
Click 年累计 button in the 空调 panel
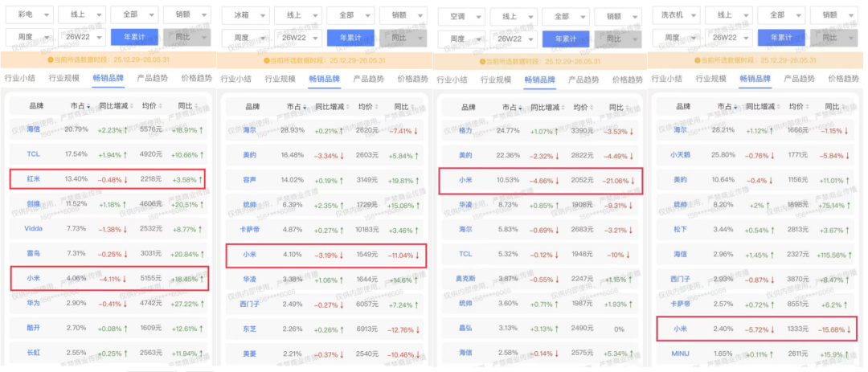pyautogui.click(x=566, y=39)
